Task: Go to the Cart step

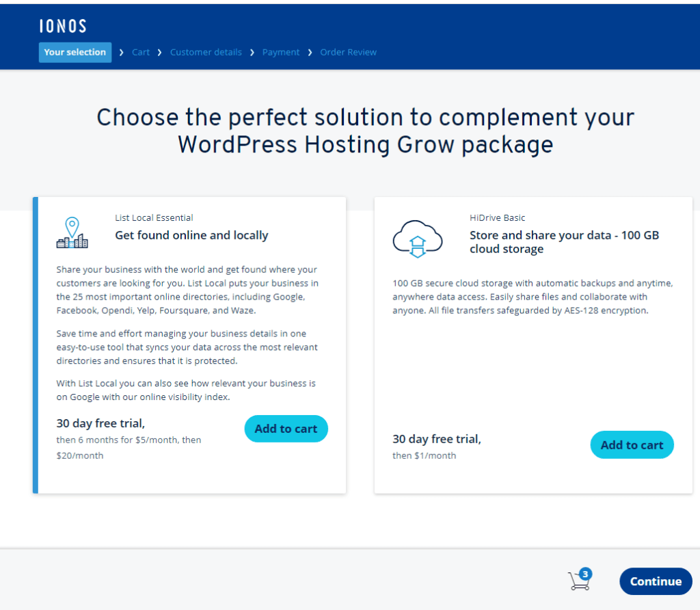Action: (141, 53)
